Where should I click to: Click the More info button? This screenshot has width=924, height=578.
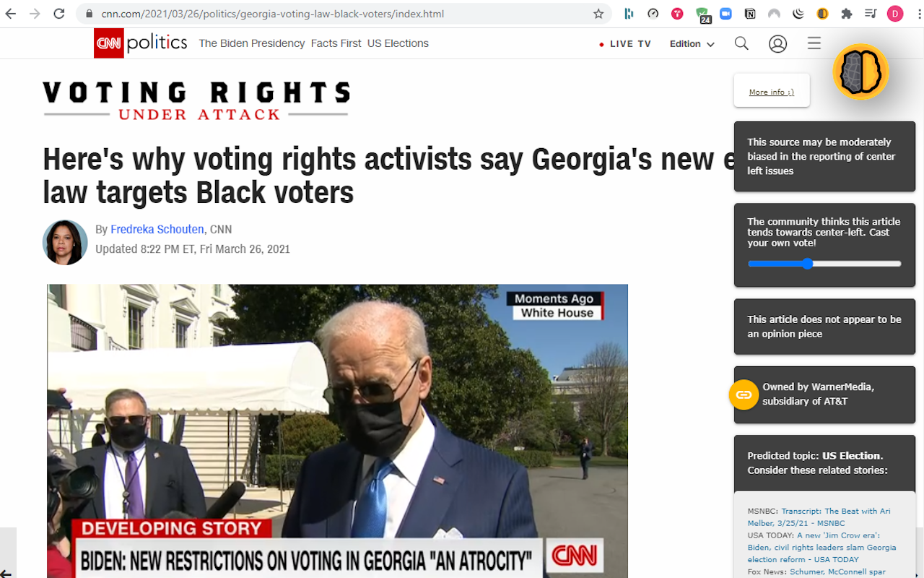coord(772,91)
